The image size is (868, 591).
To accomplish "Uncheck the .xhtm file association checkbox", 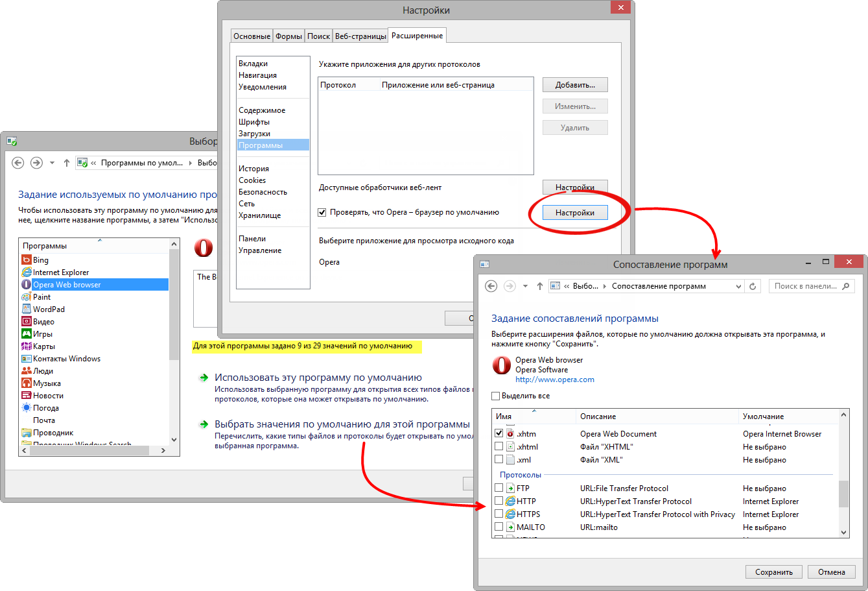I will point(499,433).
